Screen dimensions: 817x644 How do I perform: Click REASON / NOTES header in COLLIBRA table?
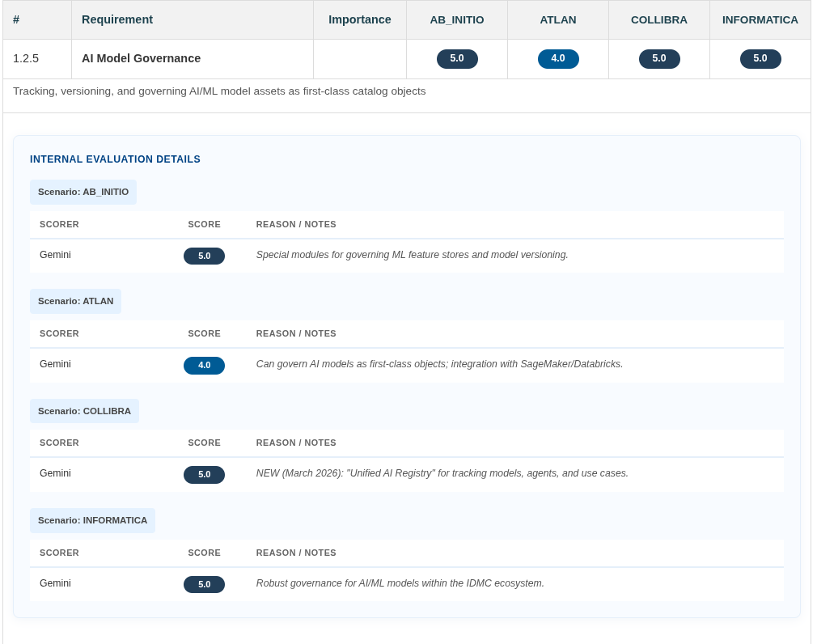click(x=296, y=443)
